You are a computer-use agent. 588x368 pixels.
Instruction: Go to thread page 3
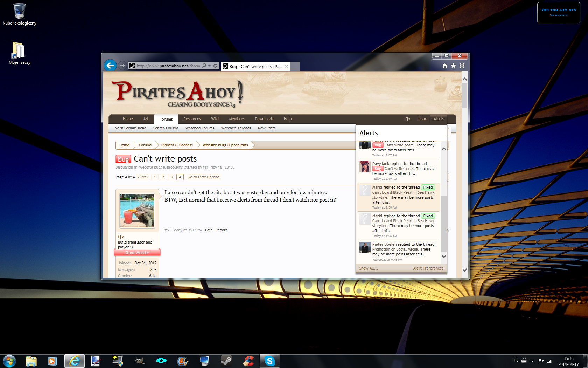tap(171, 177)
